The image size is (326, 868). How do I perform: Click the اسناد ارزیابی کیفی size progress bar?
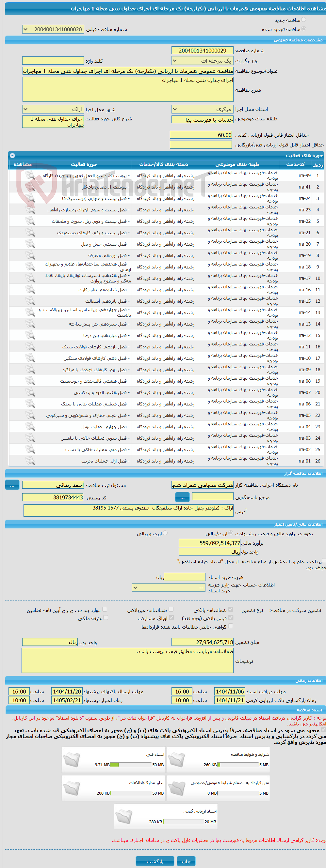pos(184,821)
